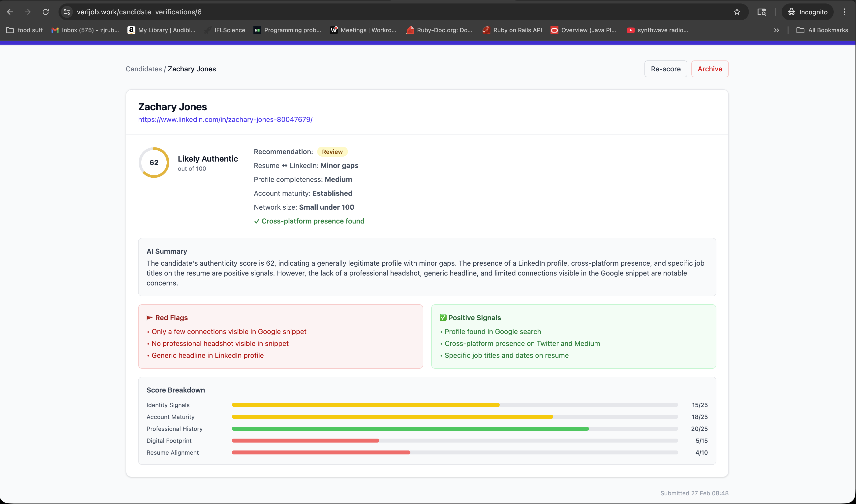Open the Chrome three-dot menu
The image size is (856, 504).
[844, 12]
